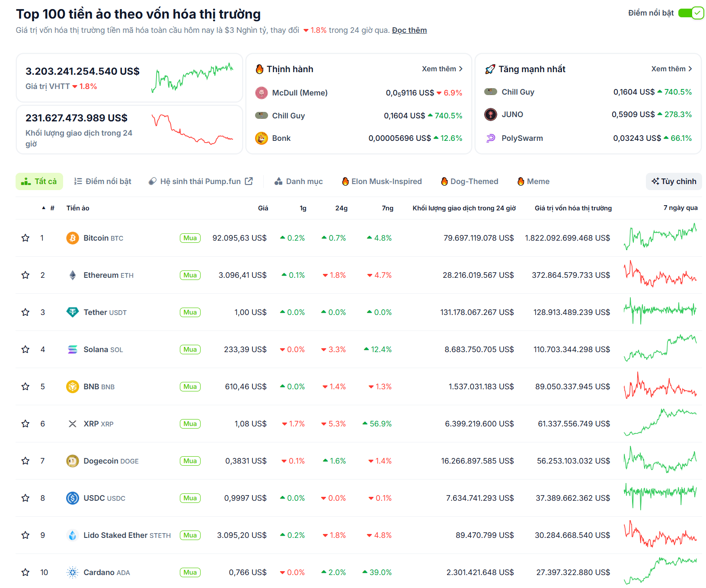Click Chill Guy icon in Thịnh hành card
The width and height of the screenshot is (706, 588).
[x=262, y=115]
